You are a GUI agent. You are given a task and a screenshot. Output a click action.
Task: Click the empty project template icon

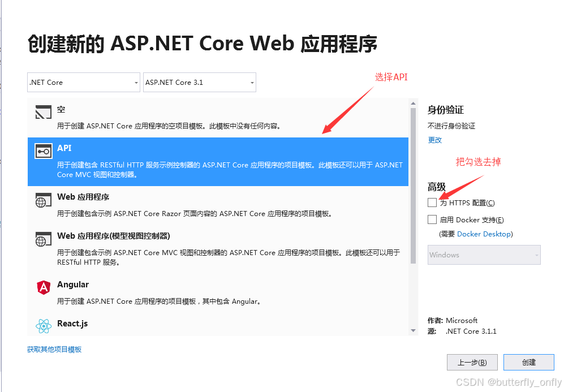[44, 112]
